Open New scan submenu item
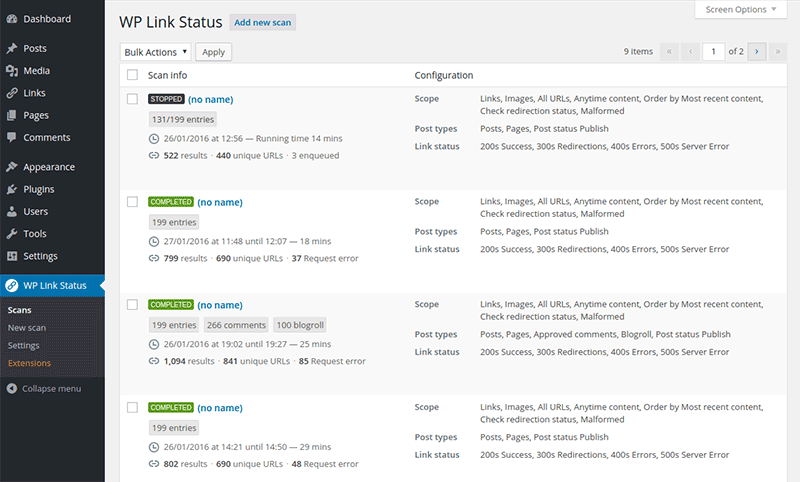The width and height of the screenshot is (800, 482). coord(27,328)
